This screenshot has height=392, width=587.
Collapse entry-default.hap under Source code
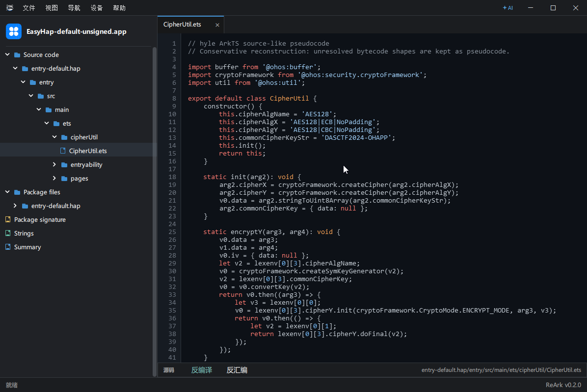[15, 69]
